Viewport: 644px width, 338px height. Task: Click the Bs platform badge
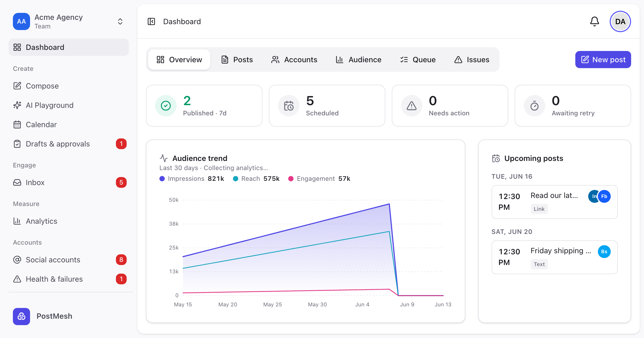point(604,252)
